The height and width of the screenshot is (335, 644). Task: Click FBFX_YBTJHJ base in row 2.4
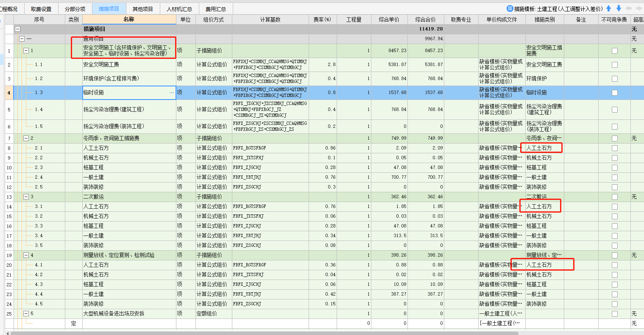(x=270, y=177)
